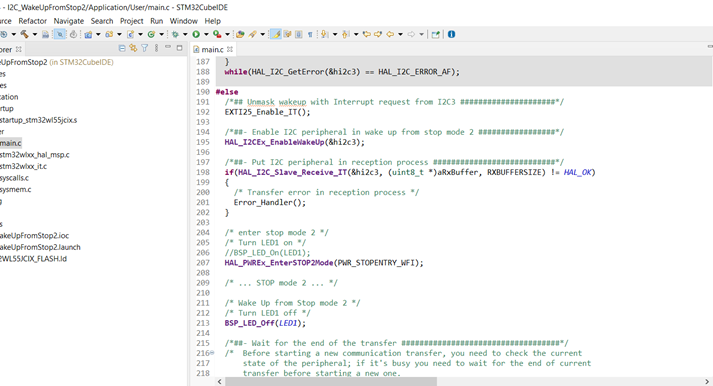Open the Refactor menu
713x386 pixels.
32,21
